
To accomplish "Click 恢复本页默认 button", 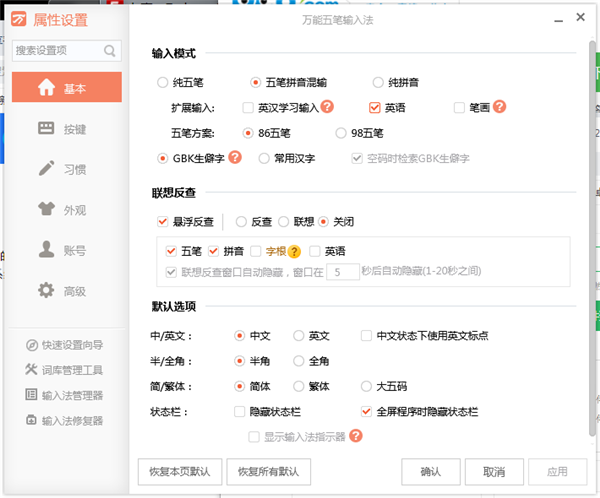I will coord(180,472).
